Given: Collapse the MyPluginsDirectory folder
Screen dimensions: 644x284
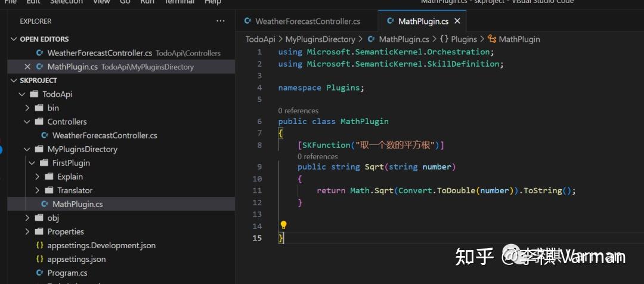Looking at the screenshot, I should coord(27,149).
